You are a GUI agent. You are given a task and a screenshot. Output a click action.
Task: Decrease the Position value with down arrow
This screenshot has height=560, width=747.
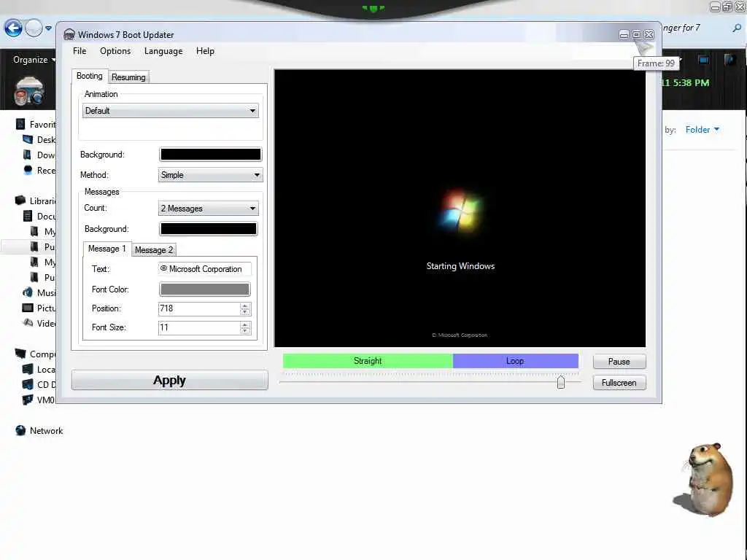tap(245, 312)
